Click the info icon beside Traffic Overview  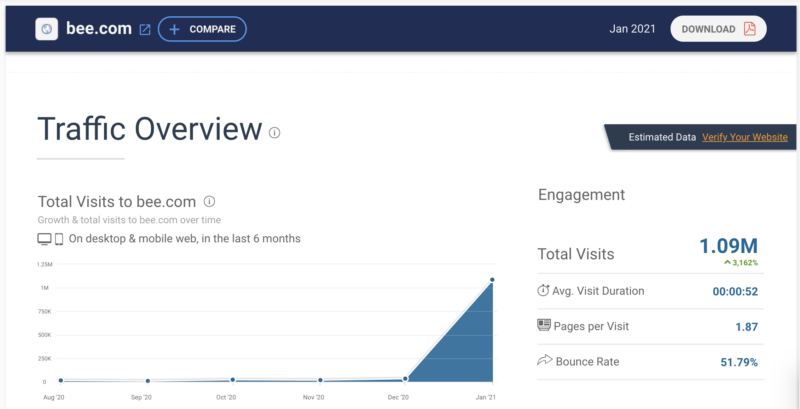click(x=275, y=132)
